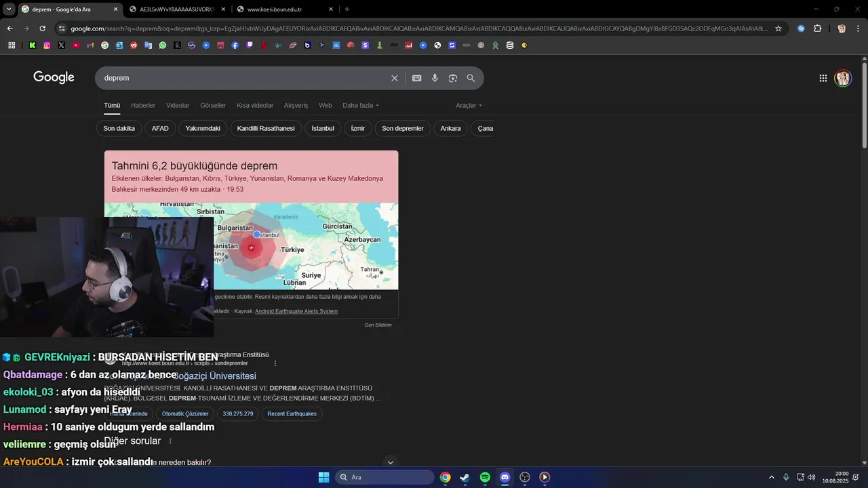The width and height of the screenshot is (868, 488).
Task: Click the browser address bar URL
Action: click(x=419, y=28)
